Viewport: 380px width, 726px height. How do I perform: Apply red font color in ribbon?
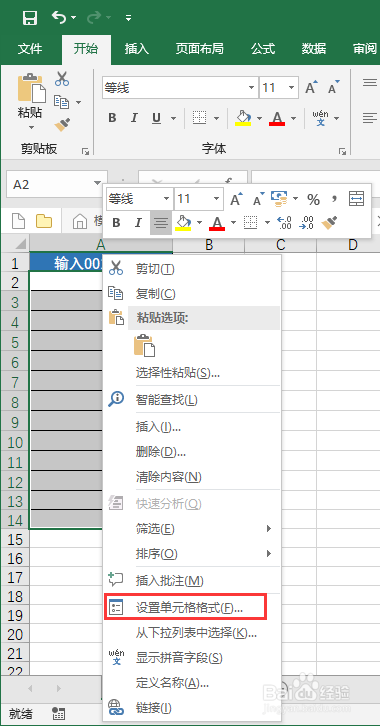(277, 118)
